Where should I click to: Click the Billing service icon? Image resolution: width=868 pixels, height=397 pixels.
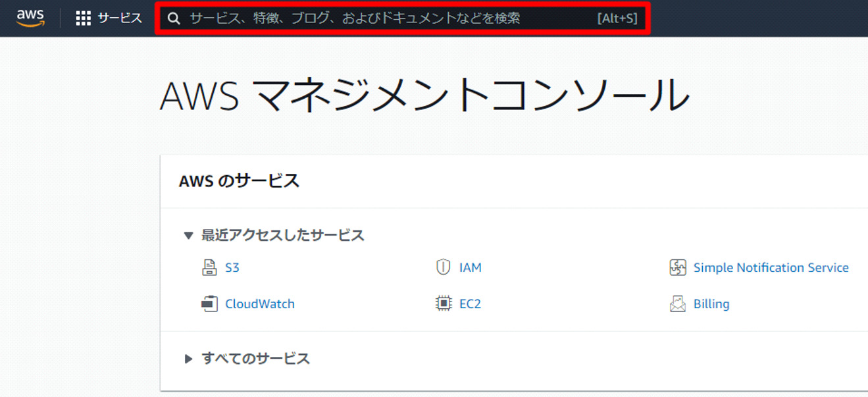pyautogui.click(x=677, y=304)
